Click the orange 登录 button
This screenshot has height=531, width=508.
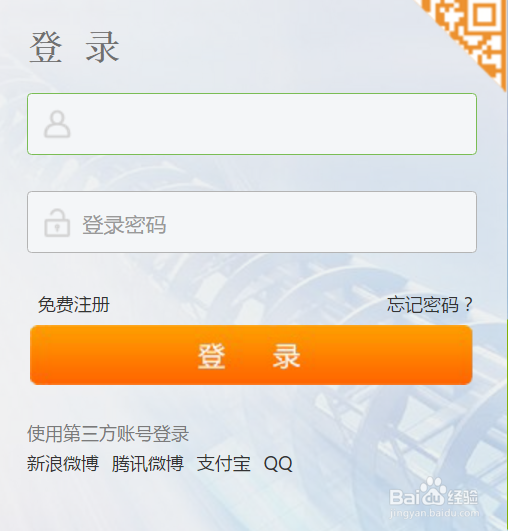pyautogui.click(x=251, y=355)
